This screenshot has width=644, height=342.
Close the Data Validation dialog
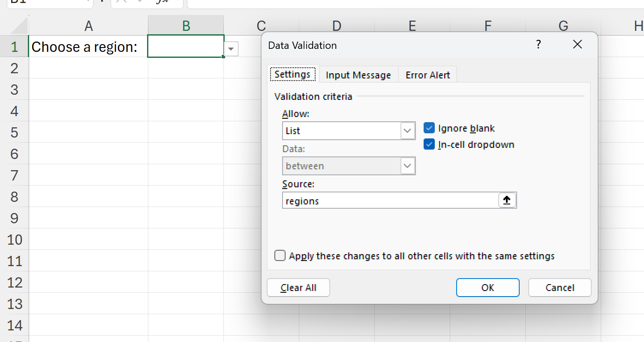pyautogui.click(x=578, y=45)
